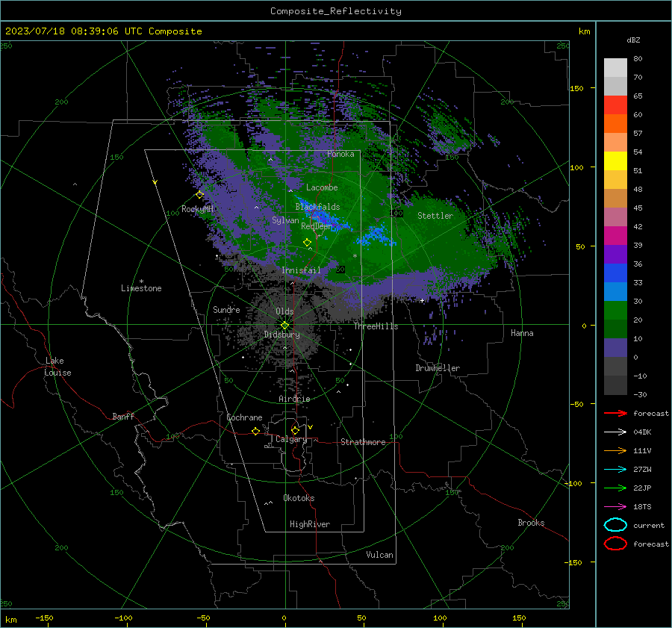Click the yellow diamond marker above Calgary
The height and width of the screenshot is (628, 672).
pos(295,430)
